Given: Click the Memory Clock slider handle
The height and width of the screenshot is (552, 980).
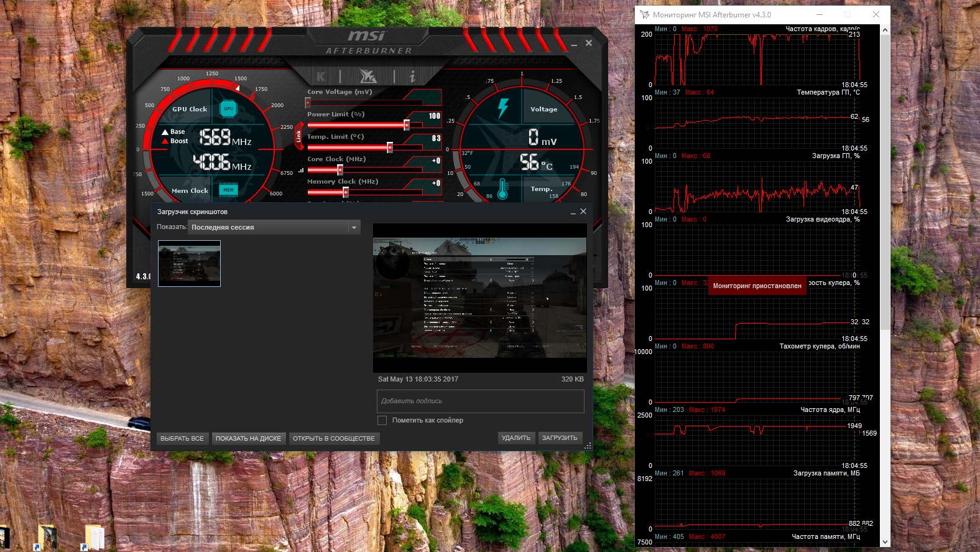Looking at the screenshot, I should 346,192.
